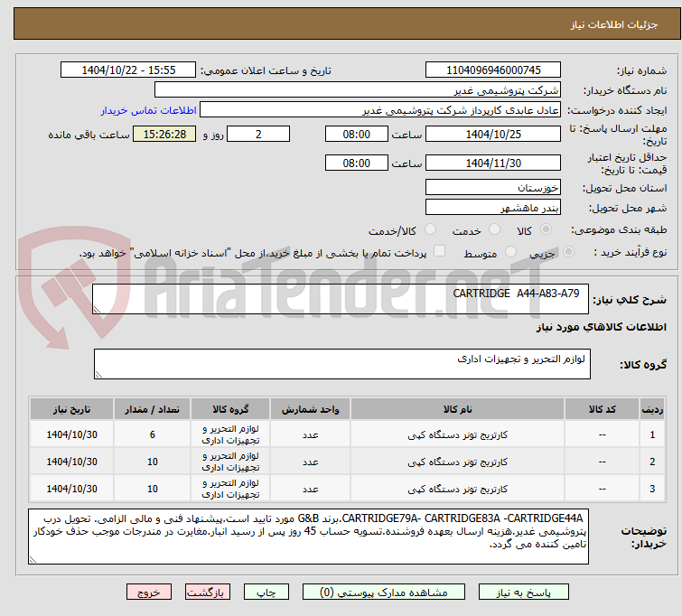This screenshot has width=682, height=616.
Task: Click the جزئیات اطلاعات نیاز page title
Action: pos(614,24)
